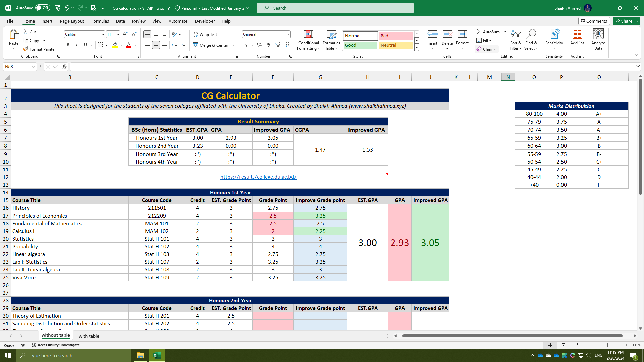Image resolution: width=644 pixels, height=362 pixels.
Task: Apply the Bad cell style swatch
Action: coord(396,36)
